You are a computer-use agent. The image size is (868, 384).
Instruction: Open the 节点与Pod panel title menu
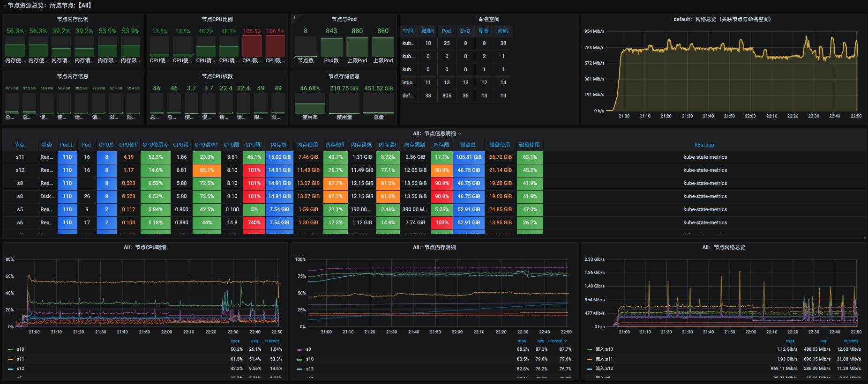click(x=344, y=19)
